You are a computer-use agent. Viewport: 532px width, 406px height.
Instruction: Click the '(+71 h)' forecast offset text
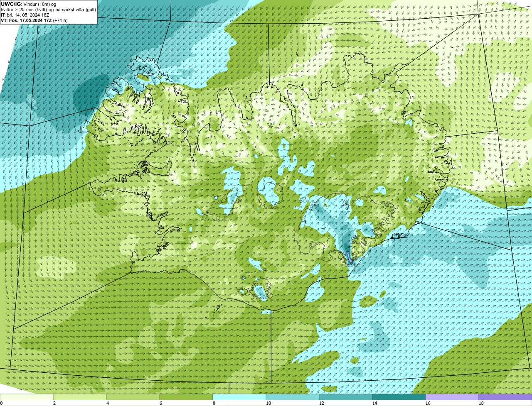click(x=61, y=20)
